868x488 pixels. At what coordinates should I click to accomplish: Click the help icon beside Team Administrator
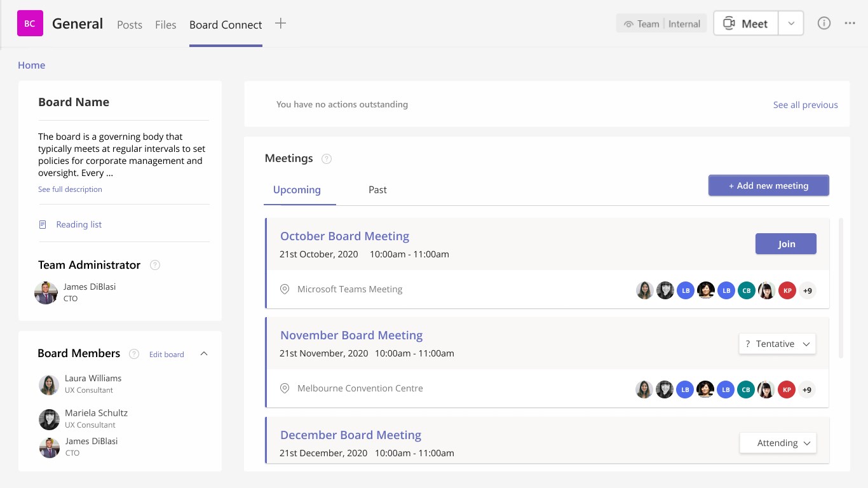[155, 265]
